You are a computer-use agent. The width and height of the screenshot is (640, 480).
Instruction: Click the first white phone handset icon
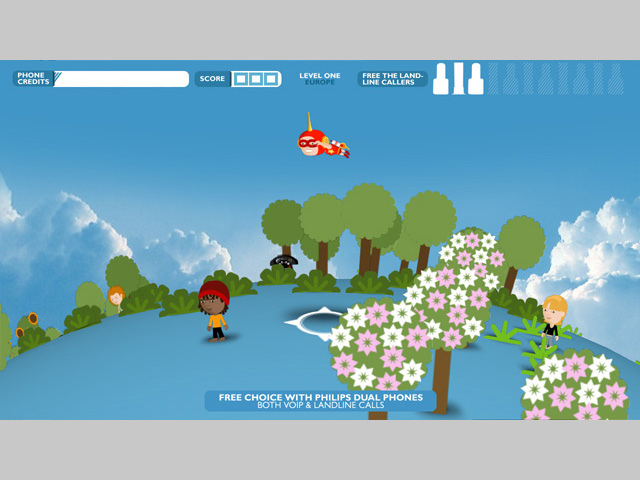click(x=441, y=79)
